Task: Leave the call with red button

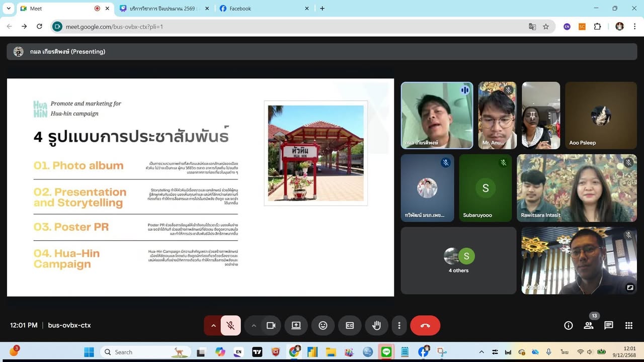Action: tap(425, 326)
